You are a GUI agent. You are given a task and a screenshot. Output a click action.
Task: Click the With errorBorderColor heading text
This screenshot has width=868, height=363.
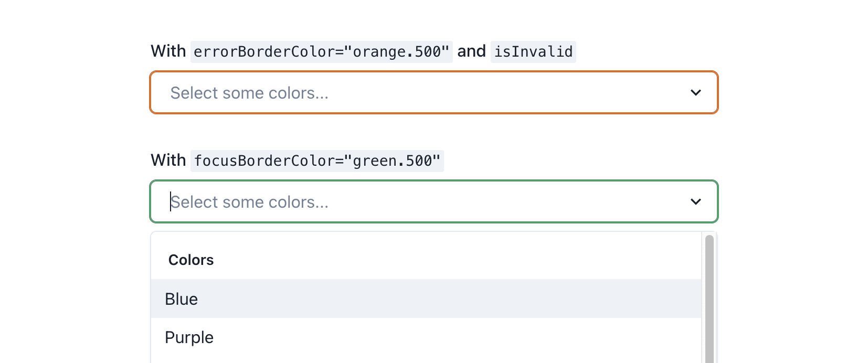coord(168,51)
